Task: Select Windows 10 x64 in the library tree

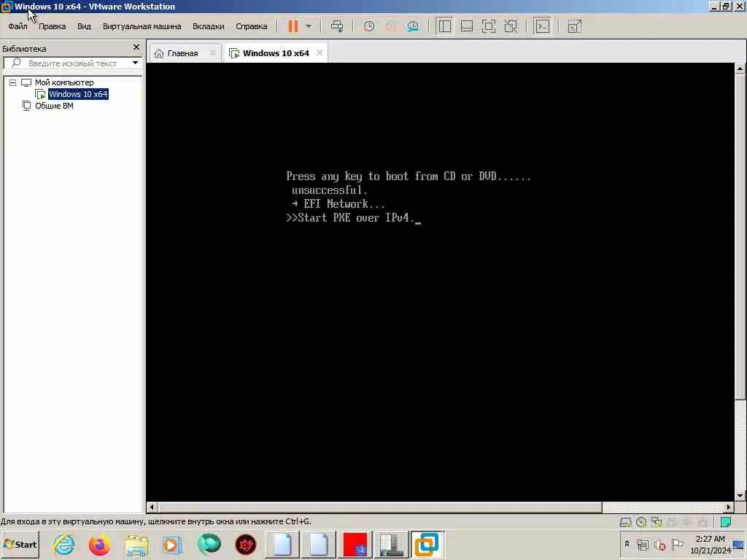Action: pos(78,94)
